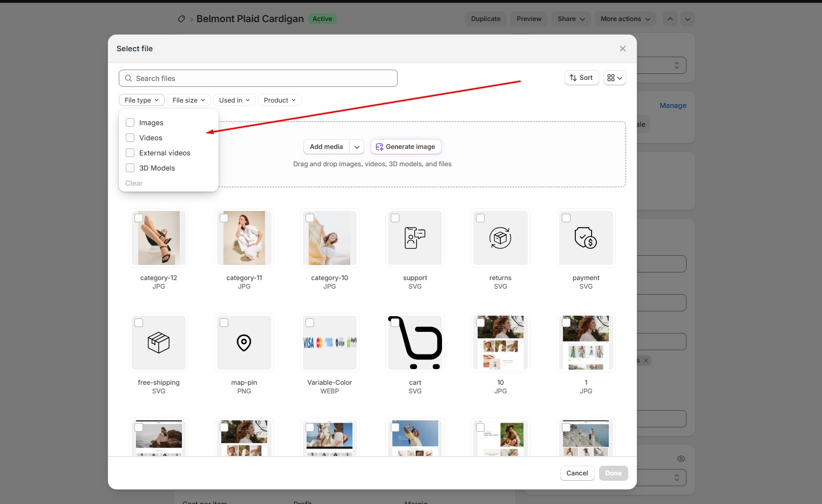Click Cancel in the Select file dialog

click(577, 473)
